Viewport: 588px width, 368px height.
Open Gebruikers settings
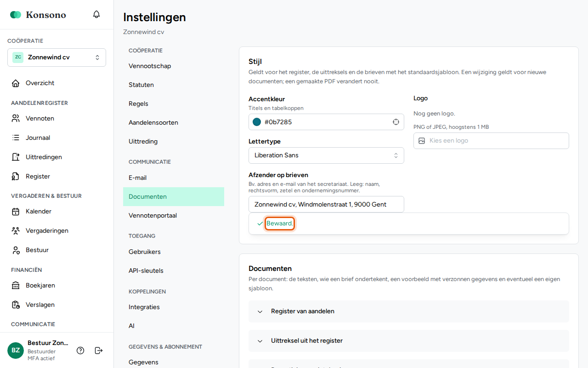pyautogui.click(x=174, y=252)
